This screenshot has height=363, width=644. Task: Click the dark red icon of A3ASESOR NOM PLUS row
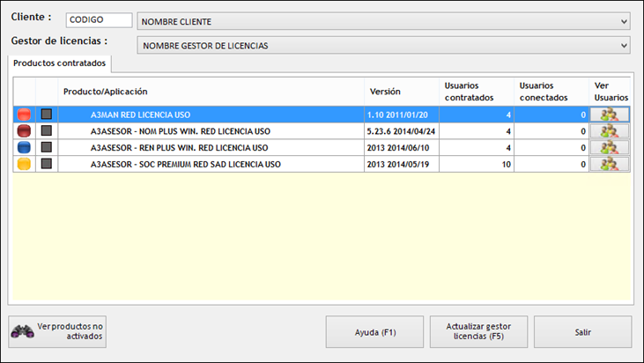24,131
